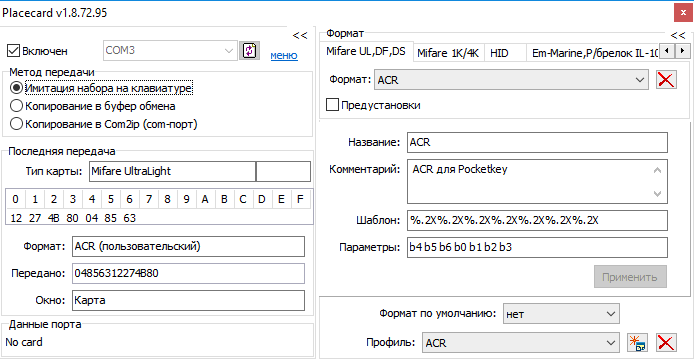Uncheck the Включен checkbox
The height and width of the screenshot is (360, 694).
pyautogui.click(x=14, y=51)
